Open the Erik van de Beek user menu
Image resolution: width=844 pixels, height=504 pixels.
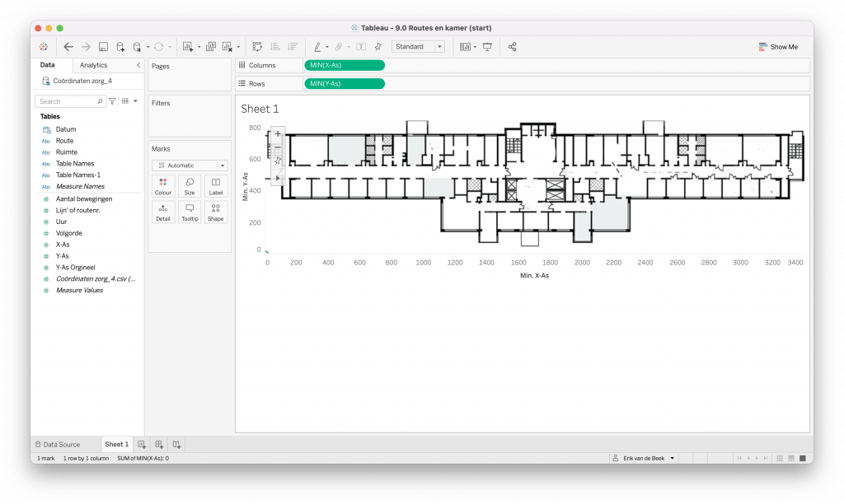(643, 458)
